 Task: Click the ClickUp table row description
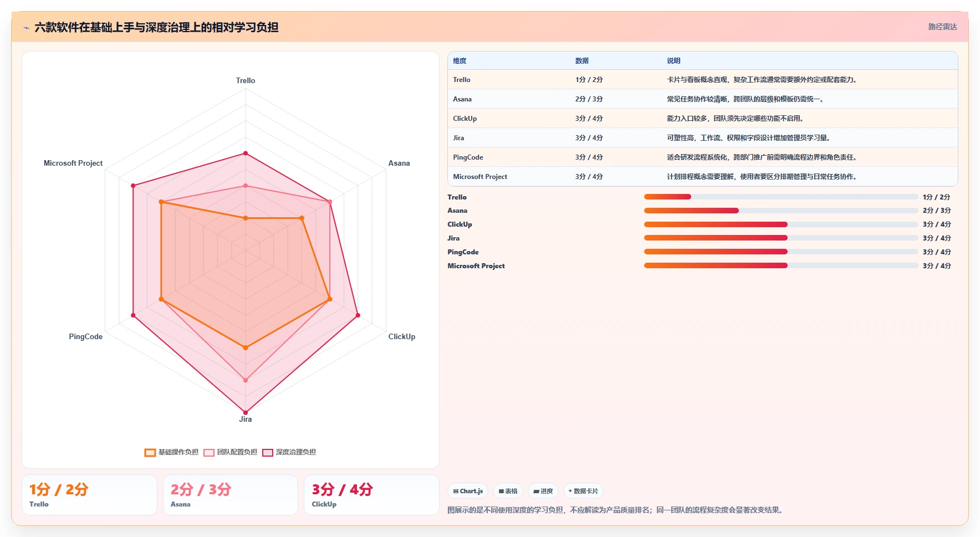(x=735, y=119)
